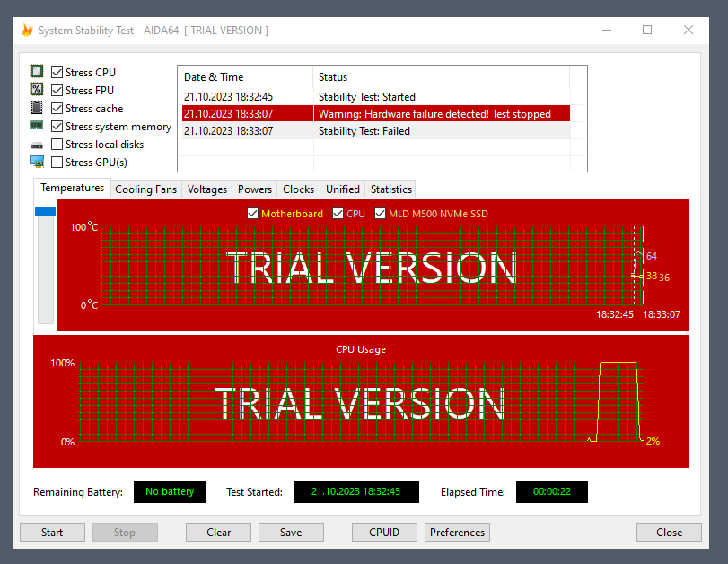Open the Clocks tab
The image size is (728, 564).
(299, 189)
